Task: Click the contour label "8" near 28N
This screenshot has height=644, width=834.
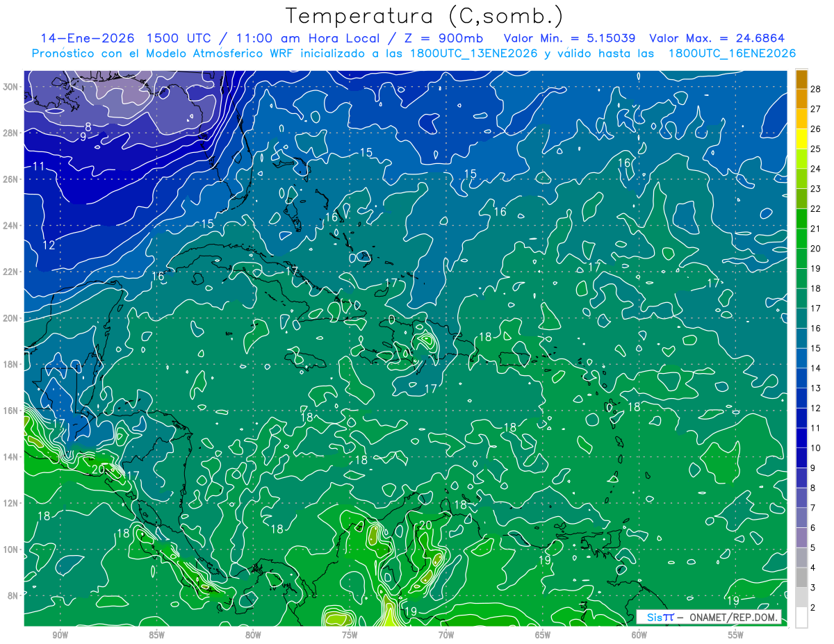Action: tap(88, 126)
